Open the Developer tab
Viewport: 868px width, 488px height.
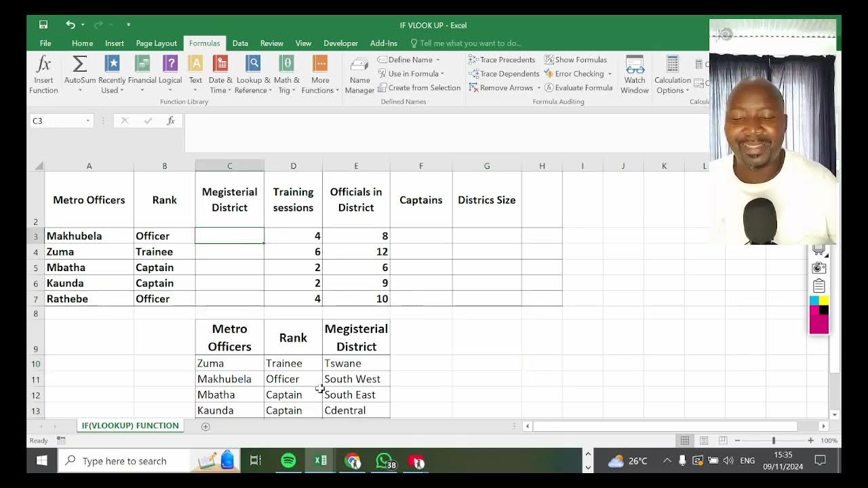340,43
